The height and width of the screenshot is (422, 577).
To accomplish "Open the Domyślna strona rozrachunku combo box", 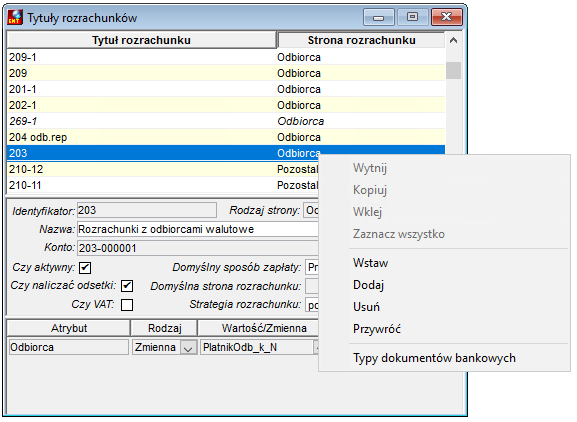I will pos(312,286).
